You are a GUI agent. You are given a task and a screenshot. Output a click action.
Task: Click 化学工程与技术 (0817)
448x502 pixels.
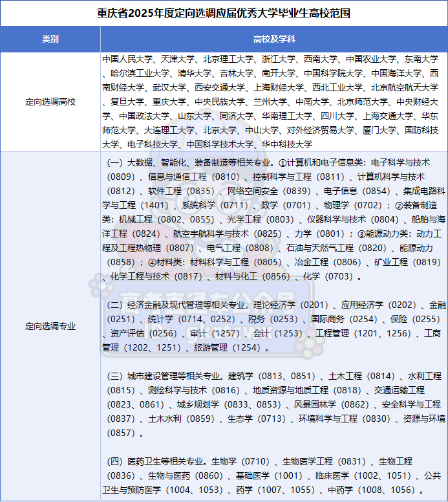[x=156, y=276]
